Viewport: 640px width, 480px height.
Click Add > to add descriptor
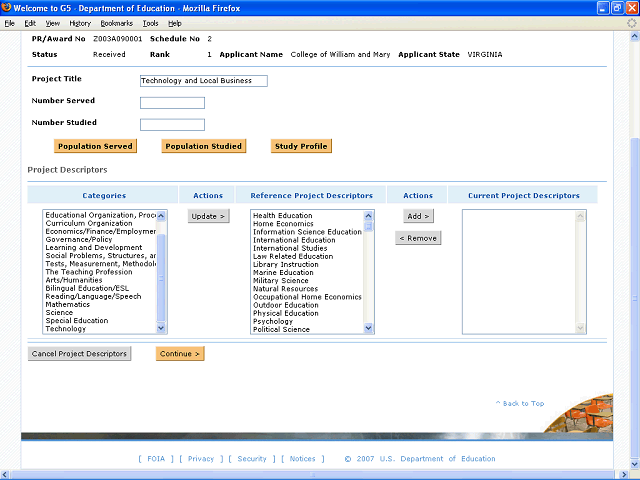418,216
